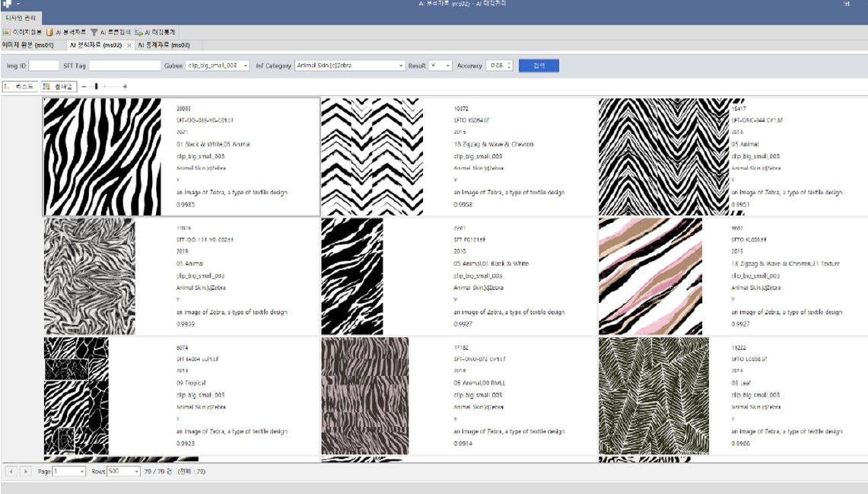The image size is (868, 494).
Task: Go to next page with right arrow
Action: [27, 472]
